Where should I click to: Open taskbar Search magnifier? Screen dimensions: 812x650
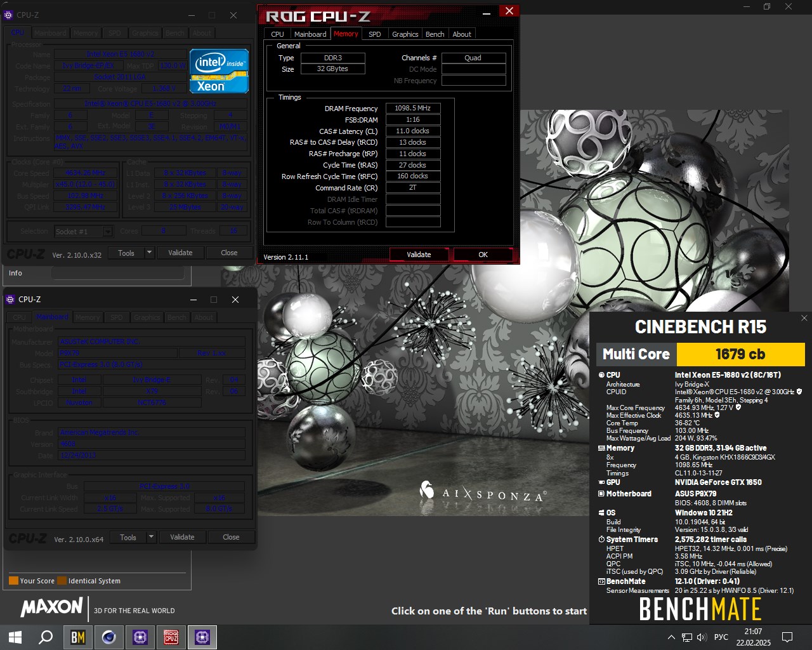46,637
